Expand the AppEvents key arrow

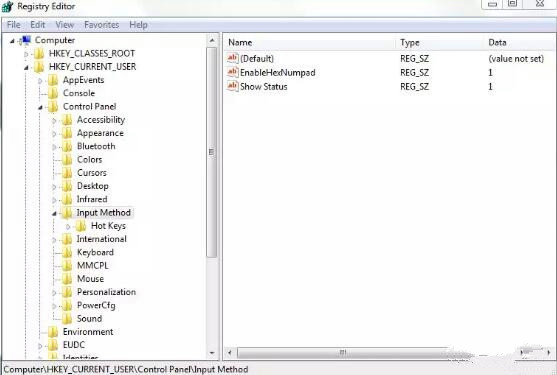coord(40,81)
